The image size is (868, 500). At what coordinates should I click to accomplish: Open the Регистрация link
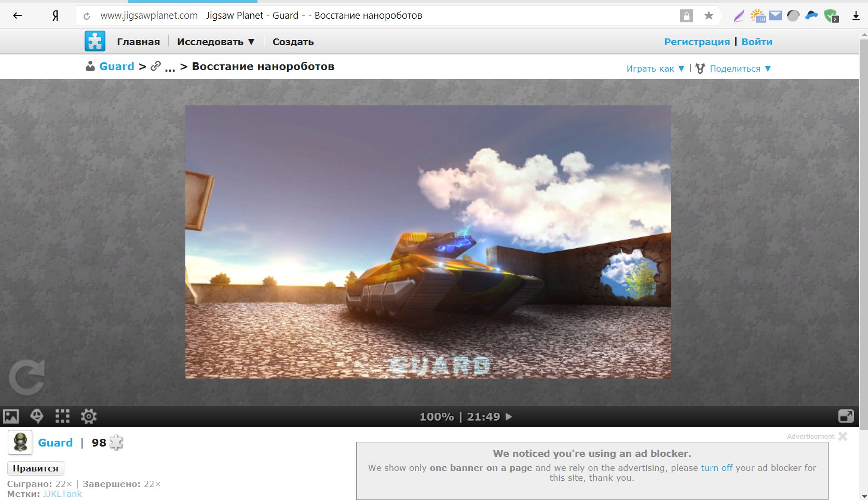coord(697,42)
